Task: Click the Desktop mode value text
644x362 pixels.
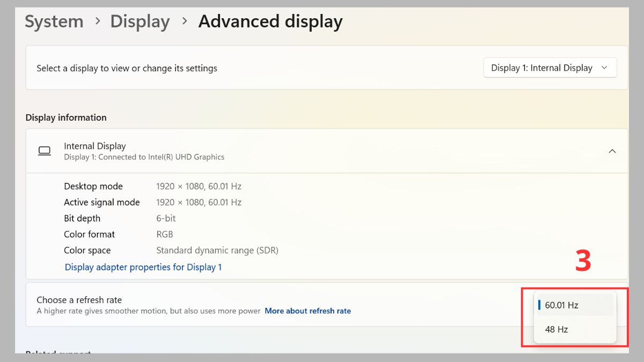Action: [199, 186]
